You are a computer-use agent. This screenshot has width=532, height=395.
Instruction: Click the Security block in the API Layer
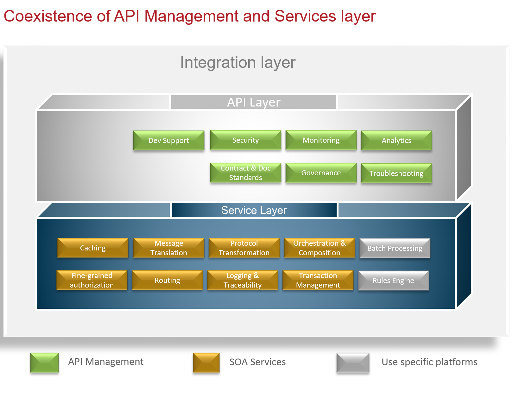tap(245, 140)
